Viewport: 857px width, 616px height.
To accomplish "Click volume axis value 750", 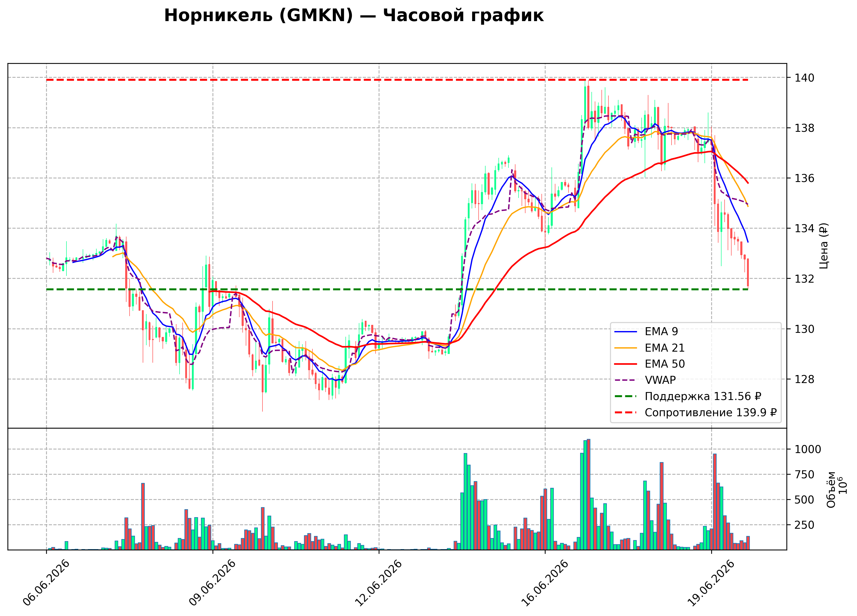I will click(x=804, y=475).
